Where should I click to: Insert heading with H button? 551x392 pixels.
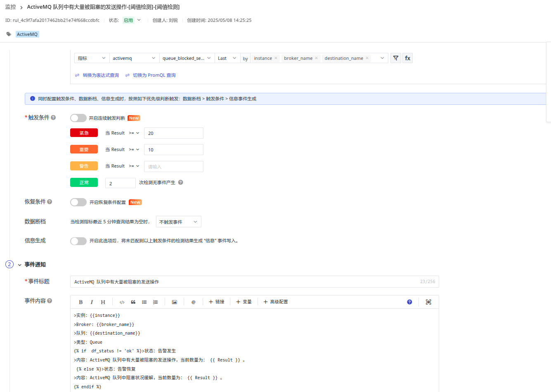103,302
